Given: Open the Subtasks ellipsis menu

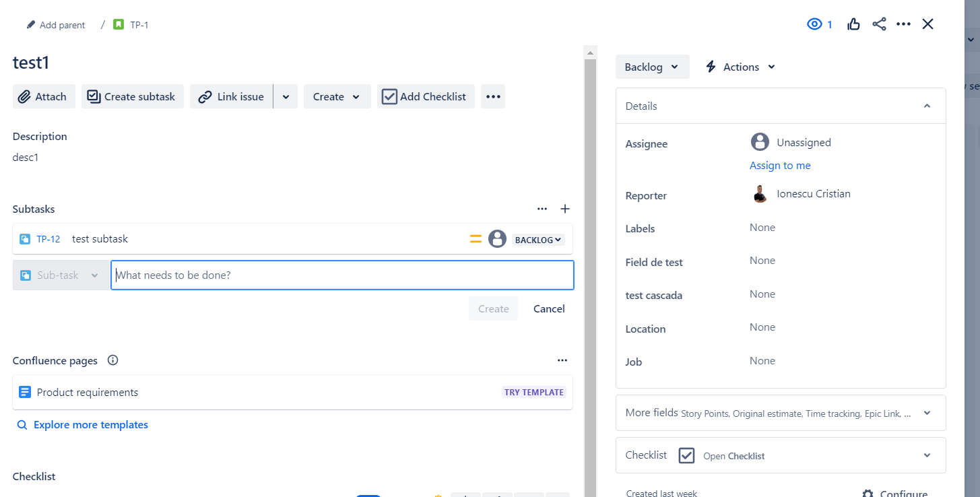Looking at the screenshot, I should (x=542, y=209).
